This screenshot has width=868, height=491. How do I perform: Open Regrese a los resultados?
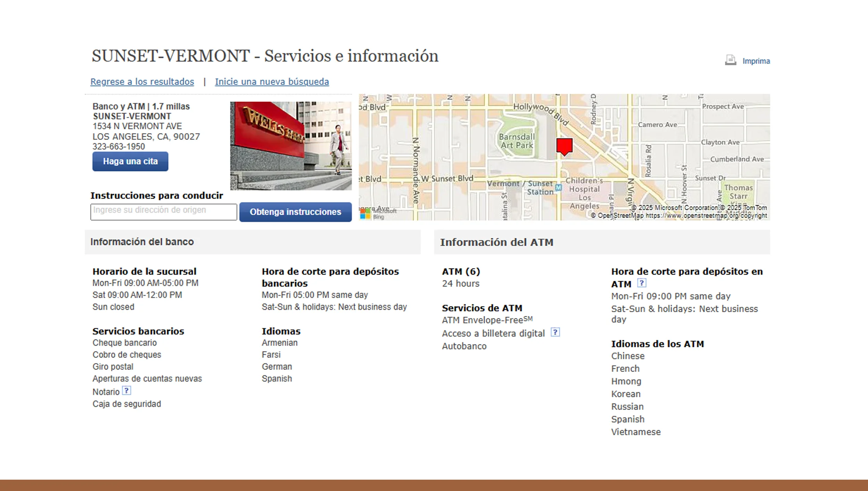click(142, 82)
